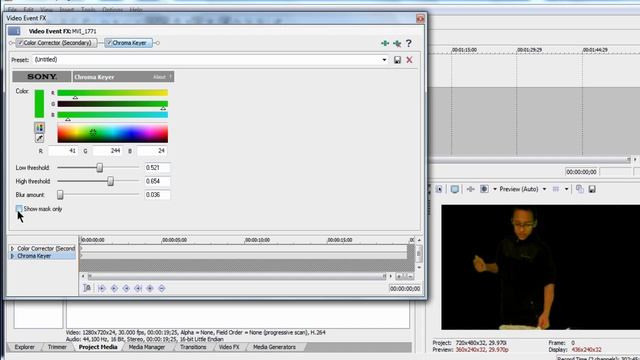Expand Color Corrector keyframe track

tap(12, 248)
